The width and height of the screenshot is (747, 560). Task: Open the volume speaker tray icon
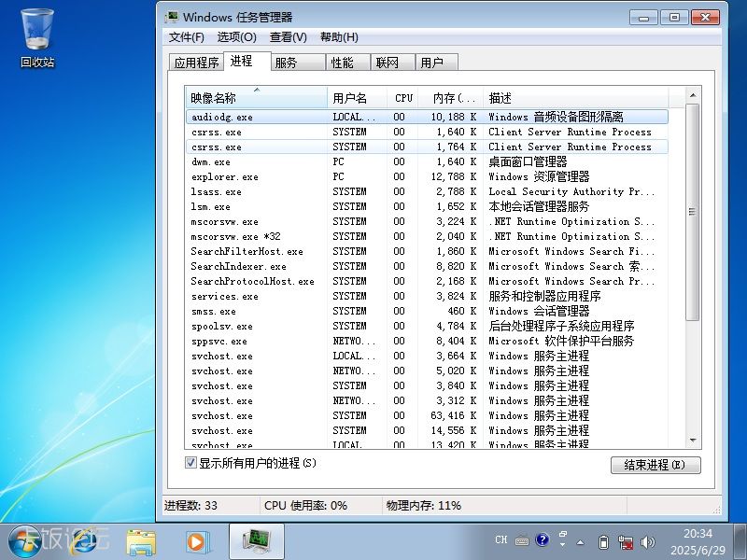[647, 542]
